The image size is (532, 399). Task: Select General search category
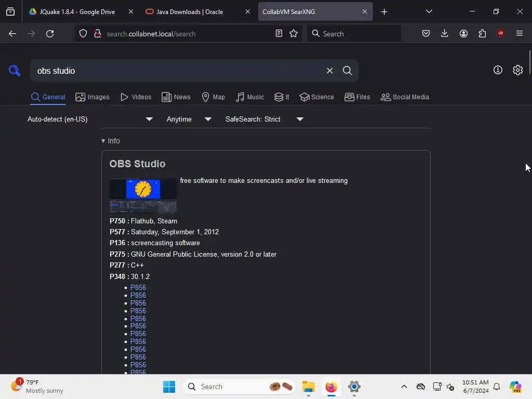click(x=48, y=97)
